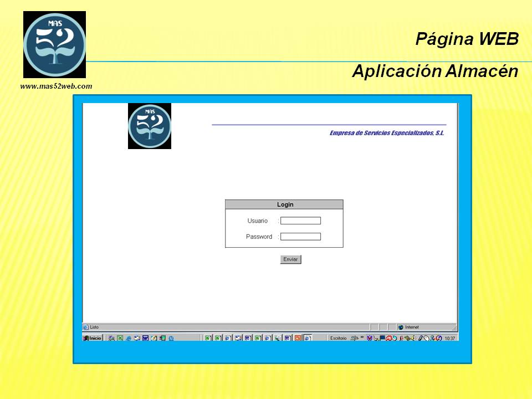Open Word from the quick launch bar
The width and height of the screenshot is (532, 399).
145,338
